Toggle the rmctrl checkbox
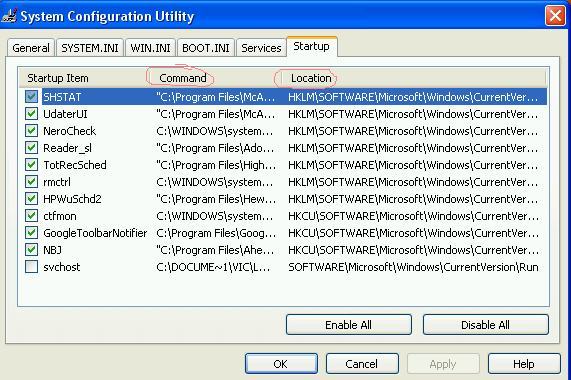The width and height of the screenshot is (571, 380). [31, 182]
